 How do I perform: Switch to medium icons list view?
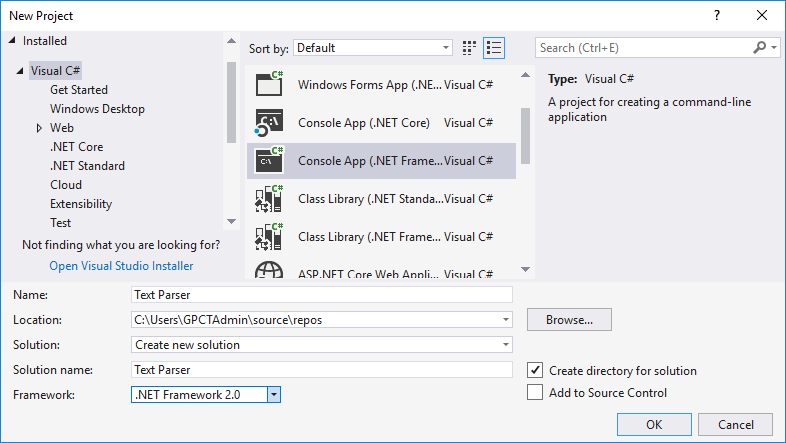tap(493, 48)
